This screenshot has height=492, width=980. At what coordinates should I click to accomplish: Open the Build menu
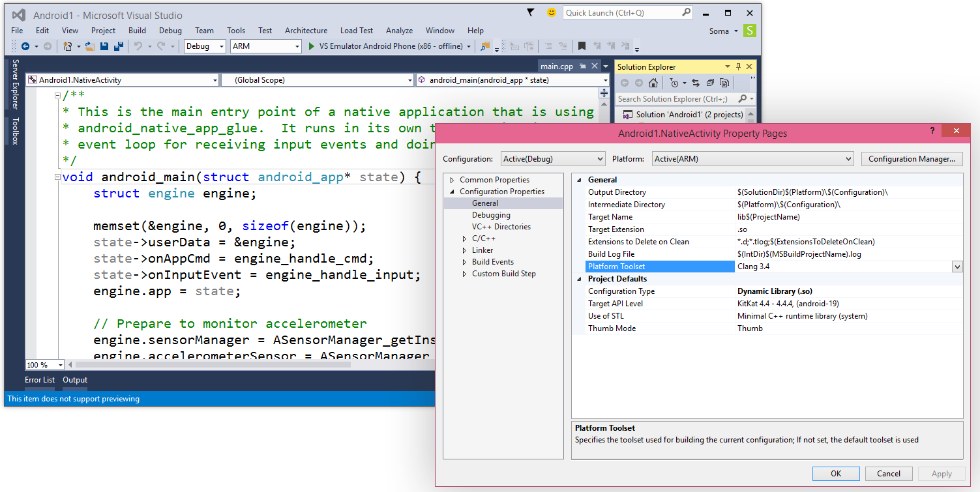click(x=137, y=31)
